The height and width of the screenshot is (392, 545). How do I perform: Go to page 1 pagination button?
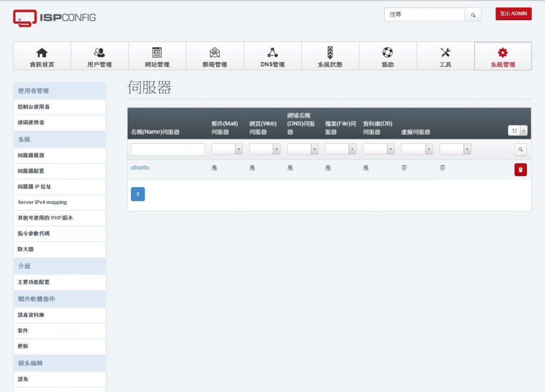pyautogui.click(x=138, y=194)
